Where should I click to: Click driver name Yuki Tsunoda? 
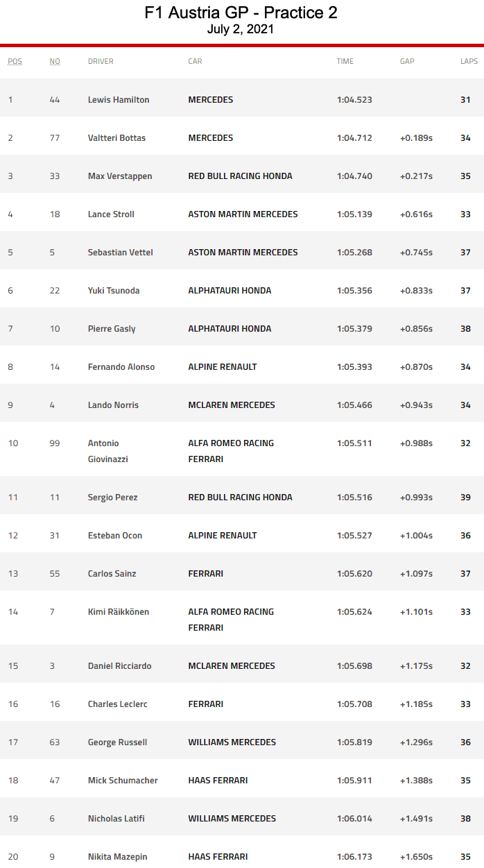[x=114, y=291]
